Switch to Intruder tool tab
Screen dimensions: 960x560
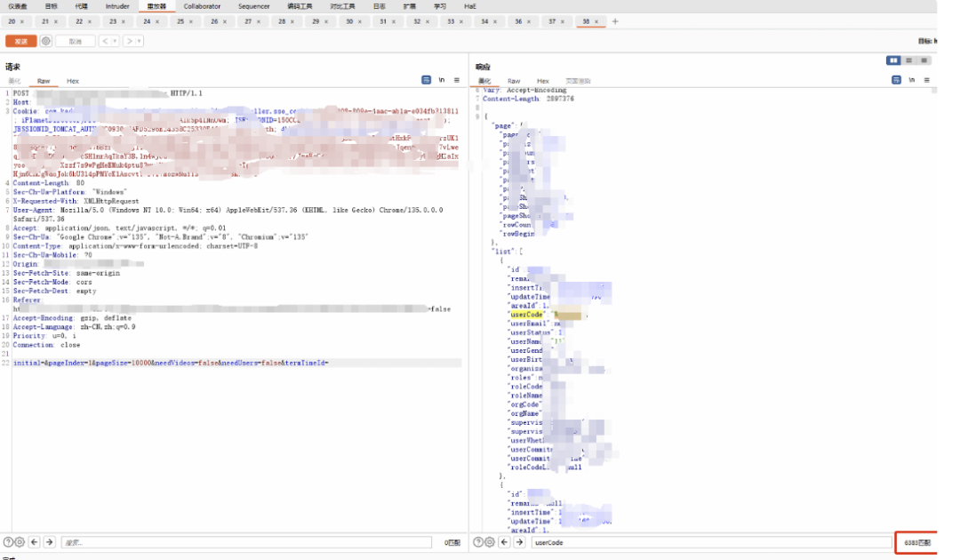pos(117,6)
